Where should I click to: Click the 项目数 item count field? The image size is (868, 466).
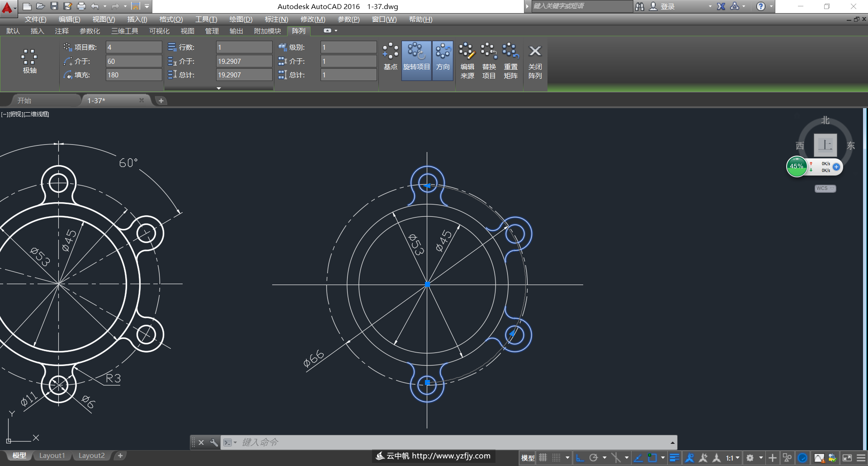click(x=134, y=47)
